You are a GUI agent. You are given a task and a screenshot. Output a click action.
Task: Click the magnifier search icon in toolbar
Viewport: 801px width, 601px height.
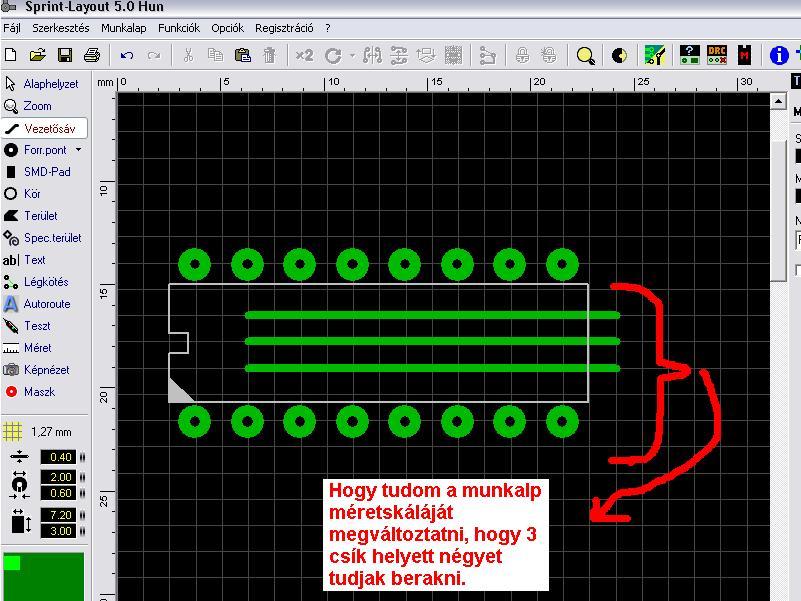click(585, 55)
